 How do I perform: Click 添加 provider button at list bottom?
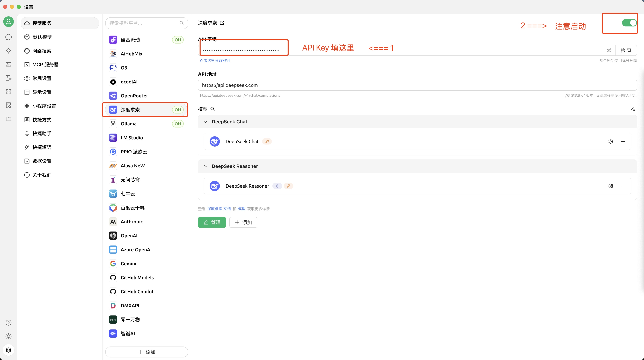pos(147,352)
